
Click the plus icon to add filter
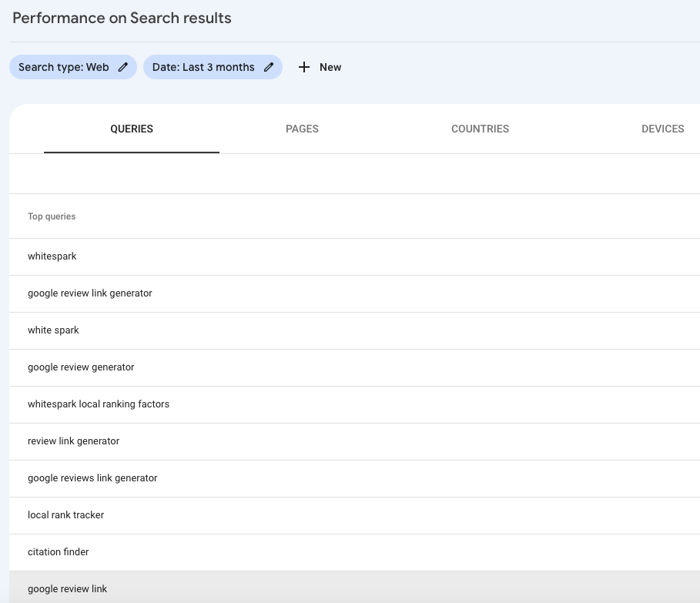(x=304, y=67)
